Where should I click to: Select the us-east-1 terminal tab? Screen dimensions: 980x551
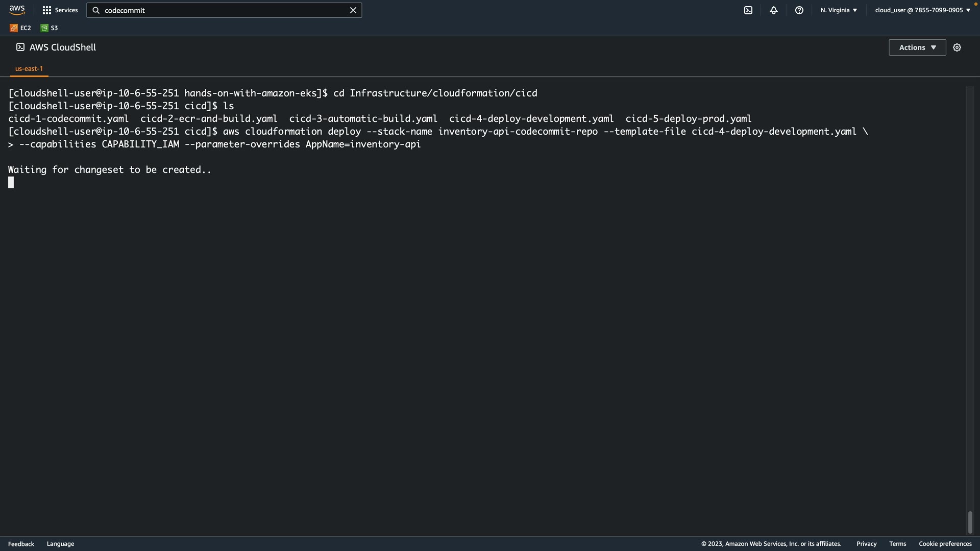coord(29,68)
